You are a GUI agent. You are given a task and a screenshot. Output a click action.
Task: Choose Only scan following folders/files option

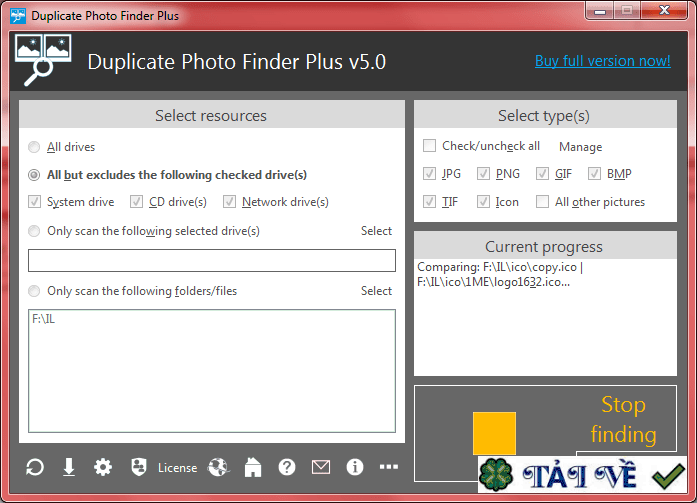pyautogui.click(x=34, y=291)
